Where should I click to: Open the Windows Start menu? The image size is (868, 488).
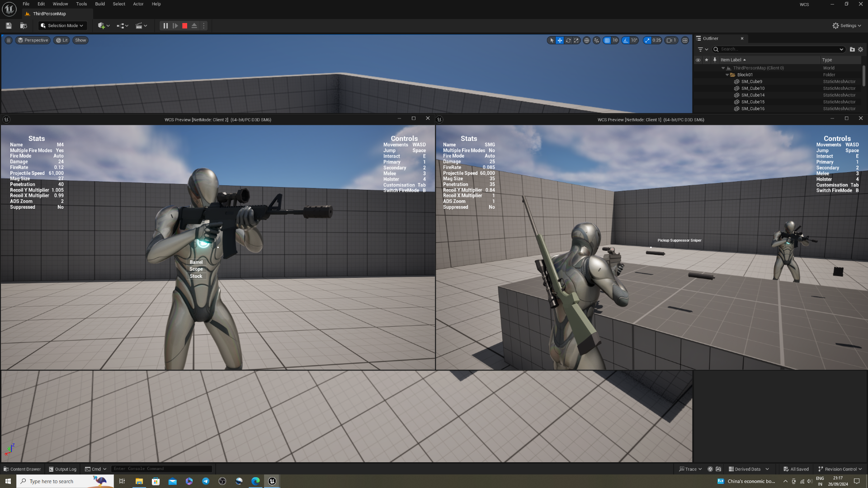coord(8,481)
